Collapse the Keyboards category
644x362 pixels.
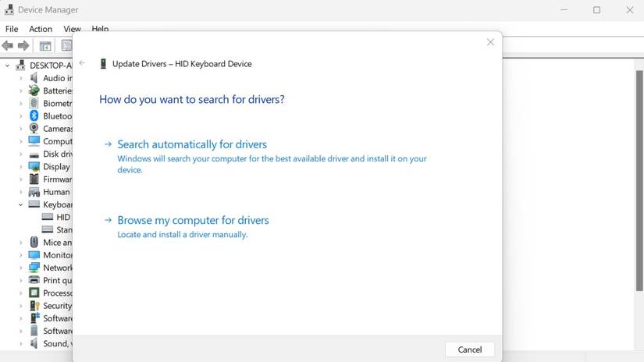[x=21, y=204]
